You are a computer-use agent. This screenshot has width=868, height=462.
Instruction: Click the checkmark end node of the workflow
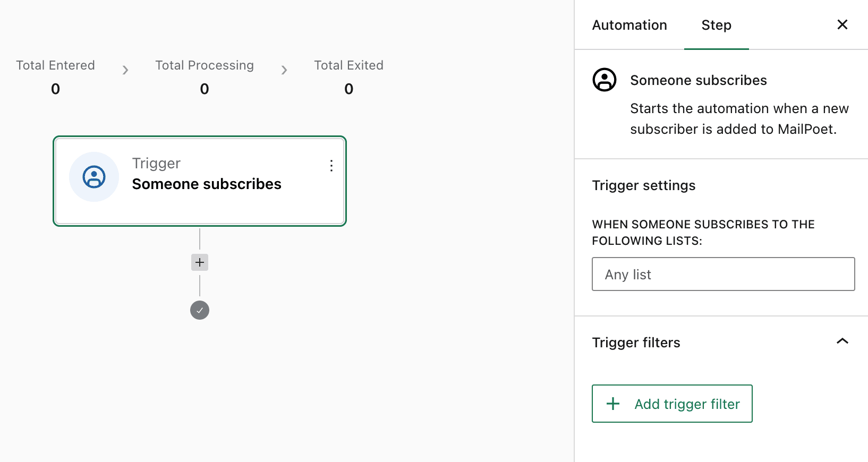pos(200,310)
